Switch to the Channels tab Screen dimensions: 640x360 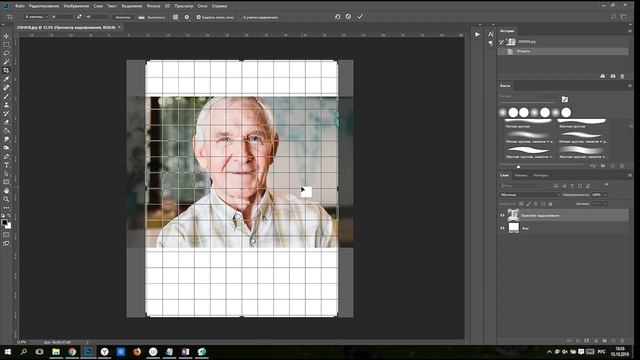(521, 176)
